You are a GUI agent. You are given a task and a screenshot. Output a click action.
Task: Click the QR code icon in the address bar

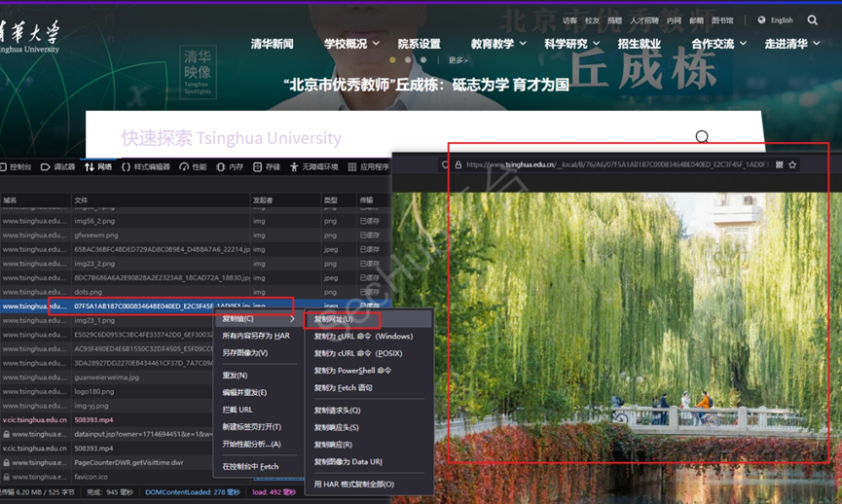click(779, 165)
